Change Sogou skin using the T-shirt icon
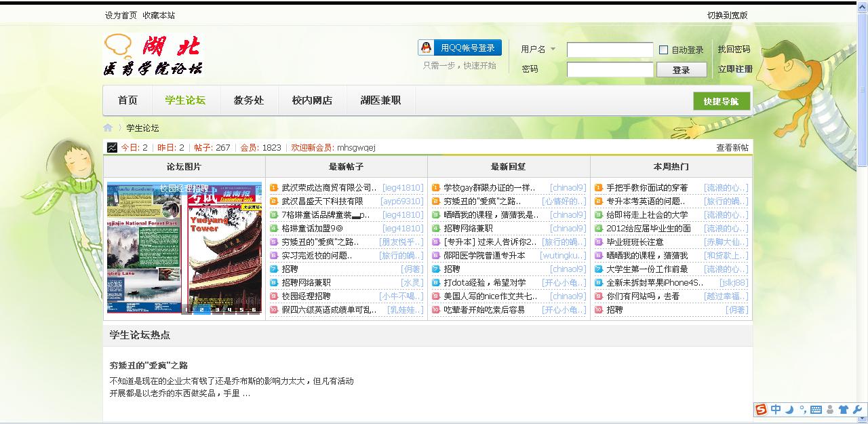The height and width of the screenshot is (424, 868). [842, 409]
